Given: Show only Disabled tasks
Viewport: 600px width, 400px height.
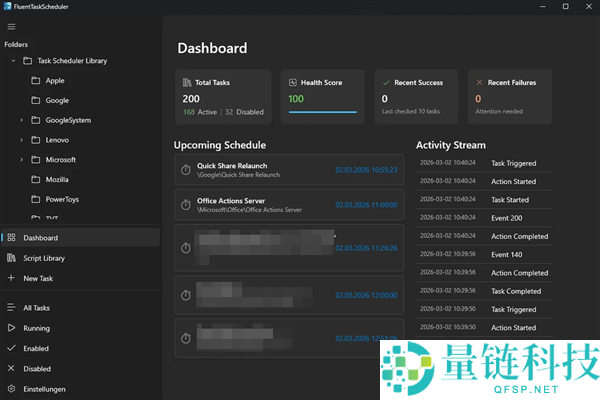Looking at the screenshot, I should tap(37, 368).
